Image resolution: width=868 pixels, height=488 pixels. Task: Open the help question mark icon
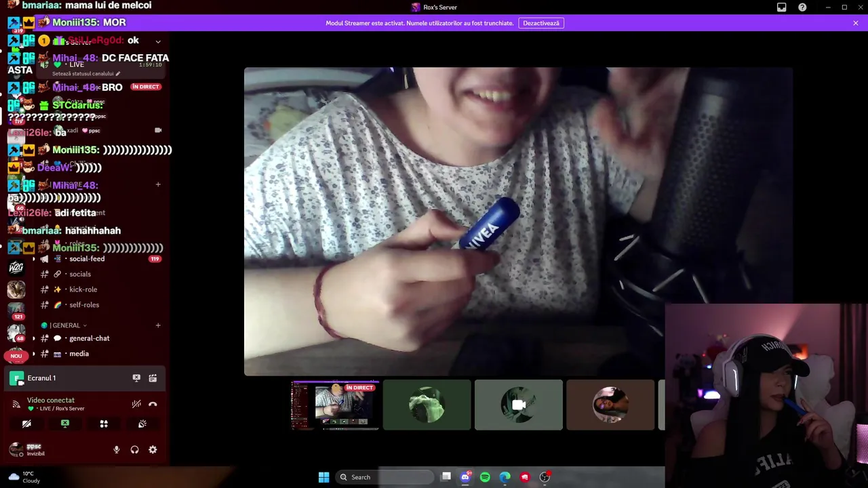[x=802, y=7]
